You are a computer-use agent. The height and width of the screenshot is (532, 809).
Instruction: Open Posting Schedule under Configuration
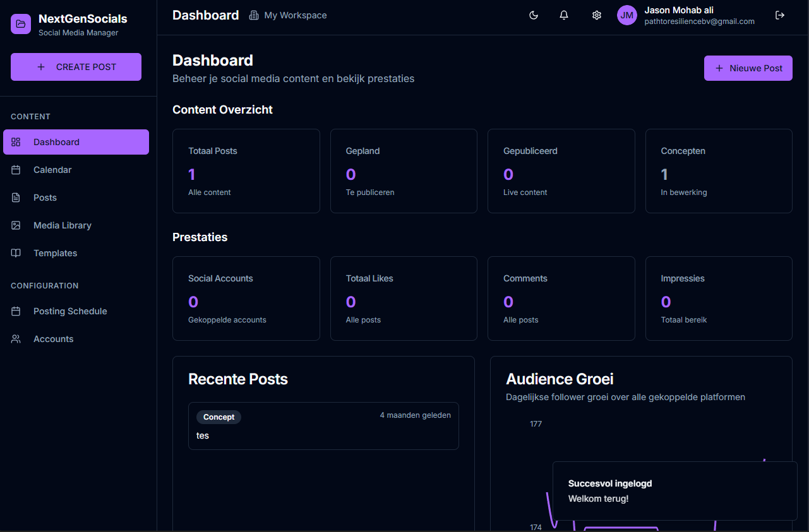pos(70,311)
